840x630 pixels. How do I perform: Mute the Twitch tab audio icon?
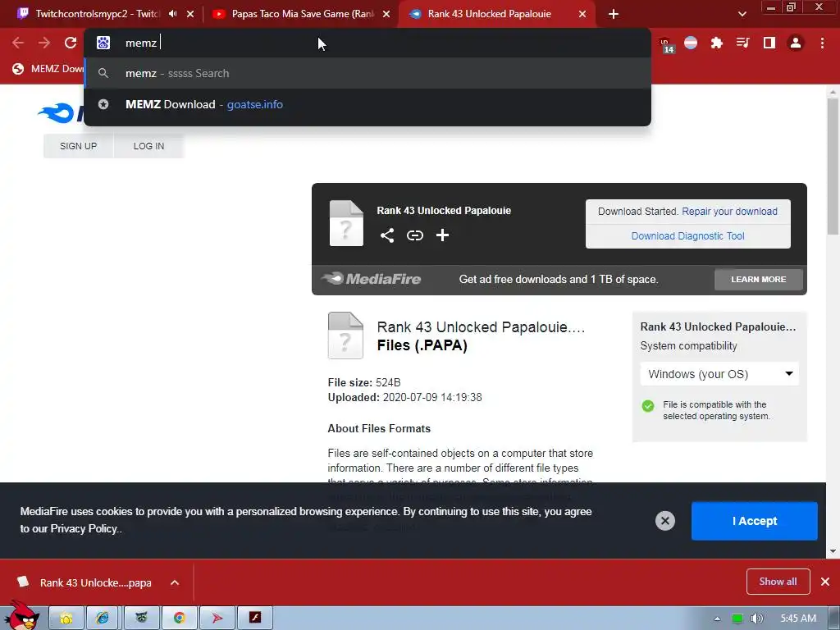172,14
